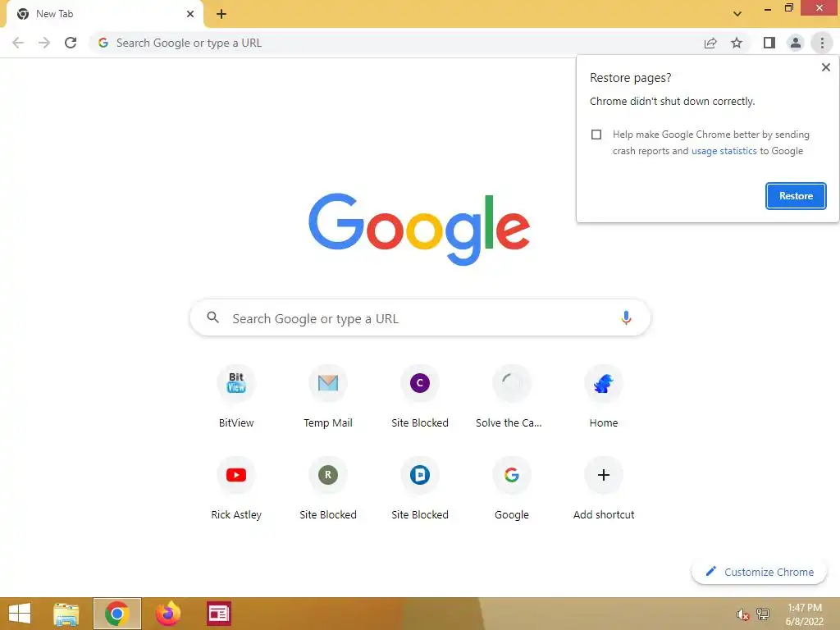Screen dimensions: 840x630
Task: Open the Rick Astley YouTube shortcut
Action: [236, 488]
